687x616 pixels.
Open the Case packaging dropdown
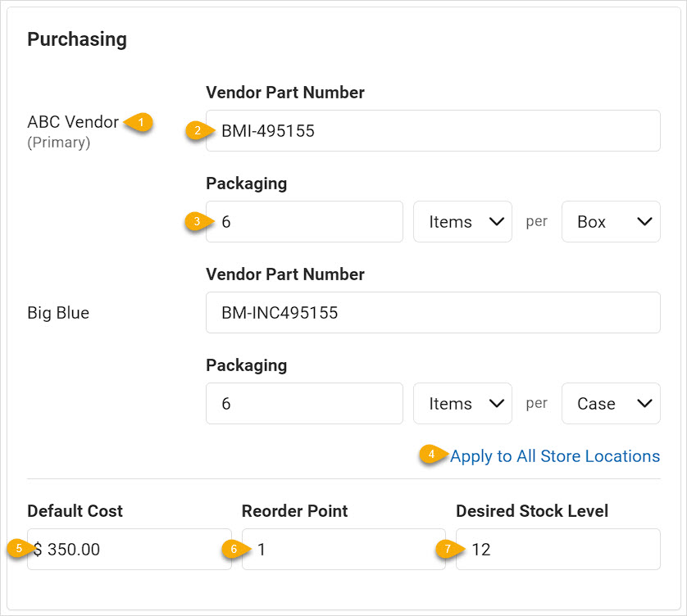click(x=611, y=403)
